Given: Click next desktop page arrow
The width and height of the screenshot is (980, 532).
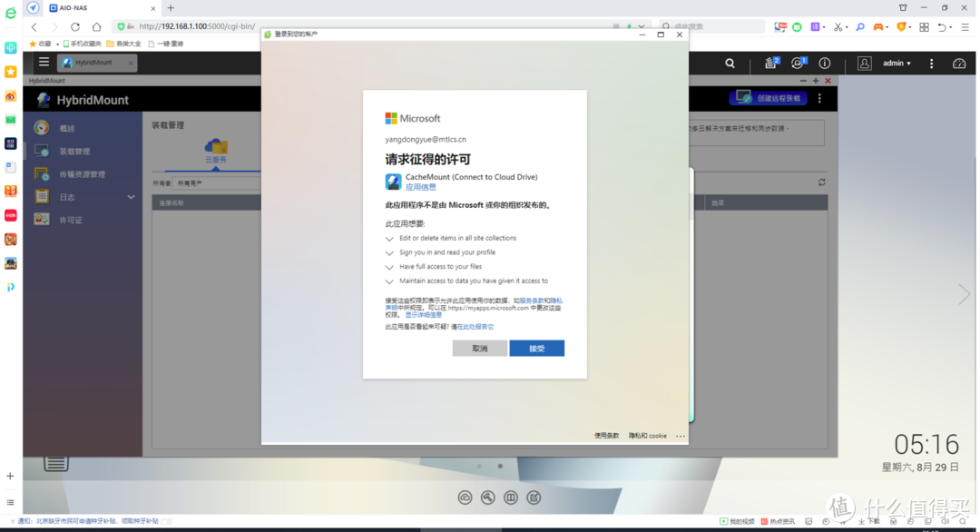Looking at the screenshot, I should 964,294.
